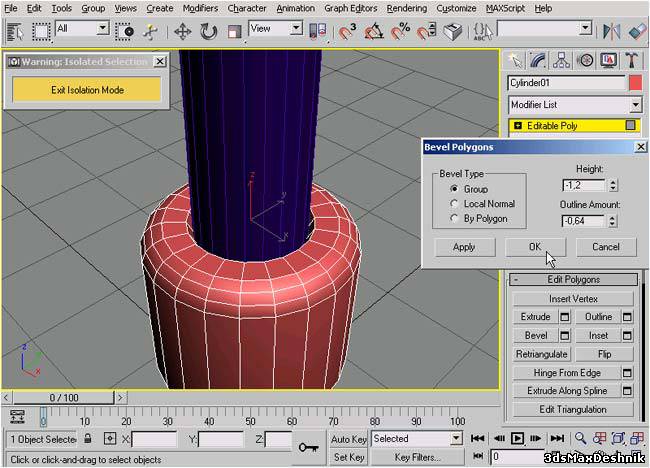The height and width of the screenshot is (468, 650).
Task: Click Zoom Extents All viewport icon
Action: click(636, 438)
